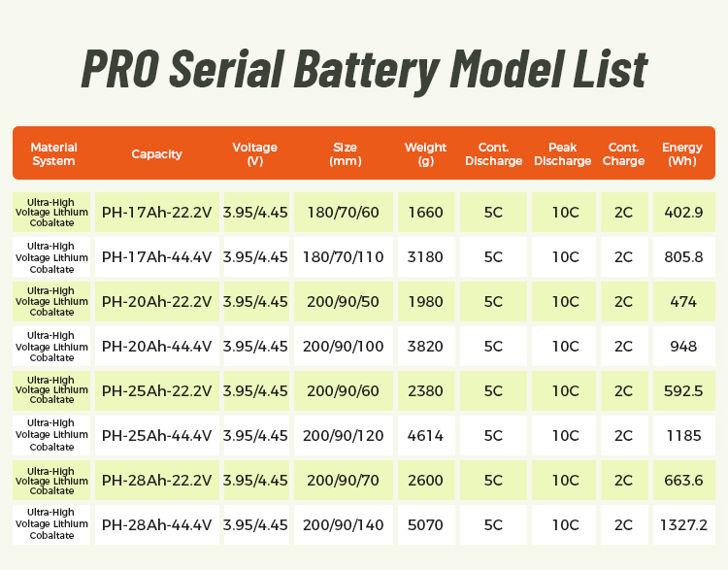The width and height of the screenshot is (728, 570).
Task: Select the Voltage (V) column header
Action: point(255,153)
